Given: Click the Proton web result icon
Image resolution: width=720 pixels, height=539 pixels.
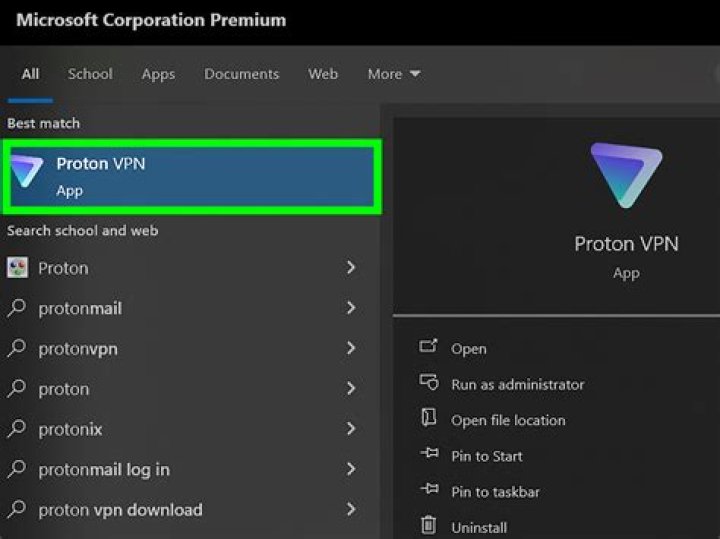Looking at the screenshot, I should coord(17,268).
